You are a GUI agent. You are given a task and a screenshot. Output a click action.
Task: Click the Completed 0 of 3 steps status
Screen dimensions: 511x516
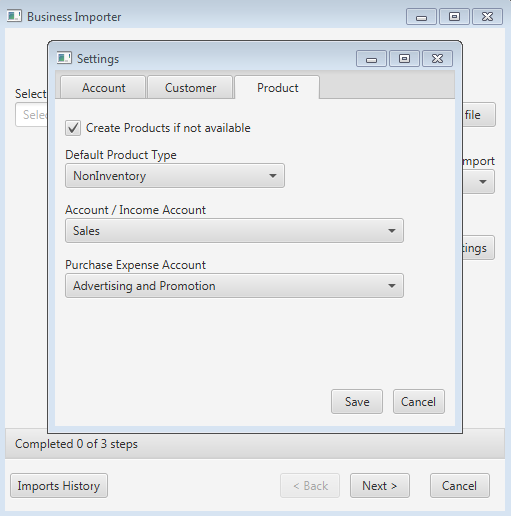[x=76, y=444]
